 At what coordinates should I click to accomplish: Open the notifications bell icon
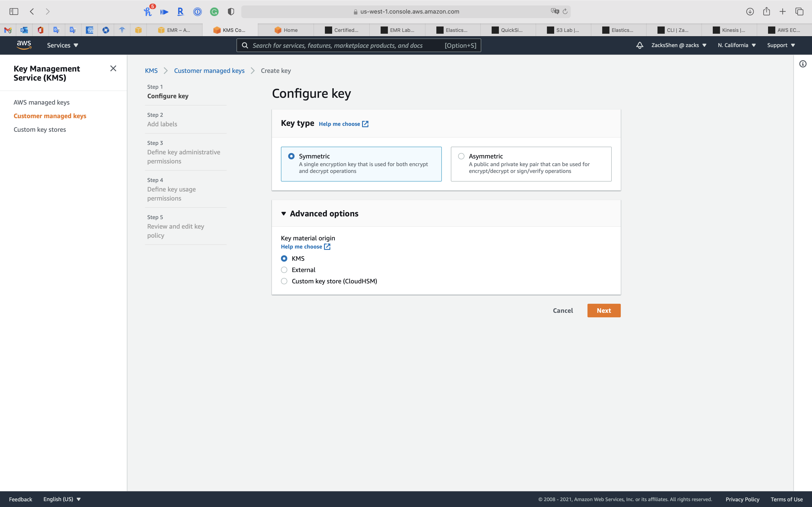point(640,45)
